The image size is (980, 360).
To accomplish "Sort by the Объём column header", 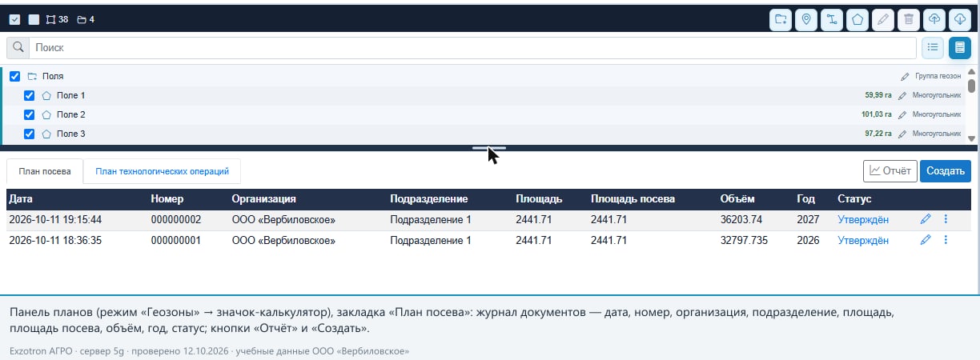I will [x=737, y=199].
